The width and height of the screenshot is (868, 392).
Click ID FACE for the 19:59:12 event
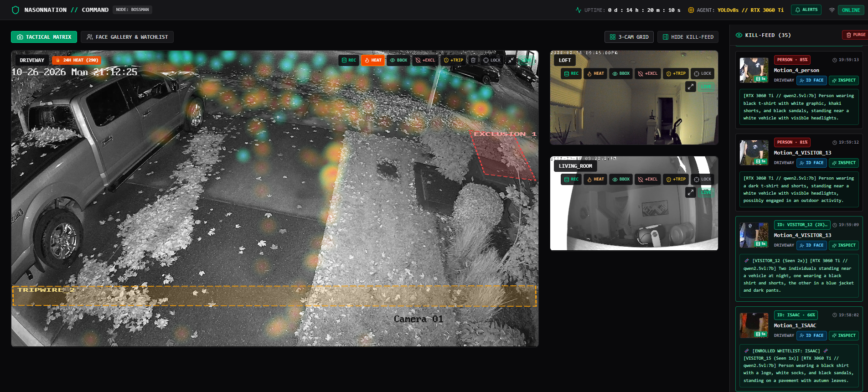tap(811, 163)
